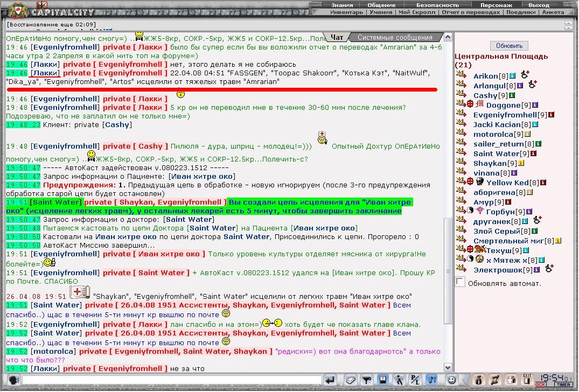The width and height of the screenshot is (579, 392).
Task: Click the backpack icon in bottom toolbar
Action: point(511,380)
